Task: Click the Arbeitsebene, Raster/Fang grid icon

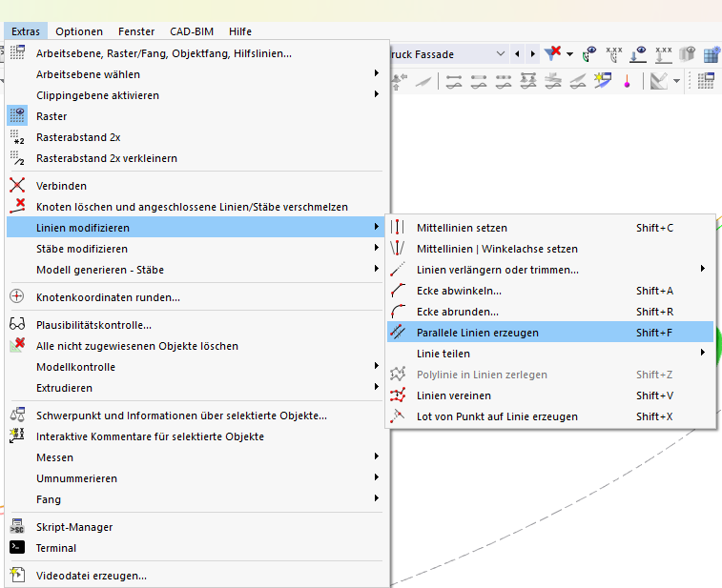Action: [17, 52]
